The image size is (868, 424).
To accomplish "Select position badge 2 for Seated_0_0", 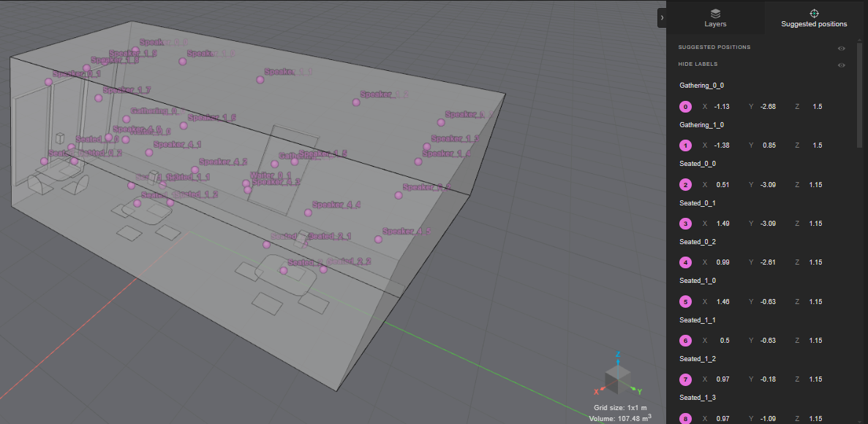I will pyautogui.click(x=686, y=185).
